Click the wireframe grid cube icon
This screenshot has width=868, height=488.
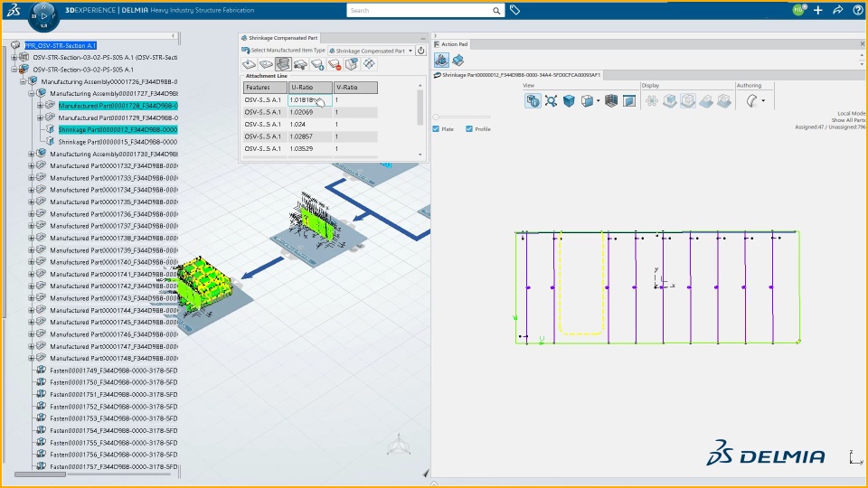[x=611, y=100]
